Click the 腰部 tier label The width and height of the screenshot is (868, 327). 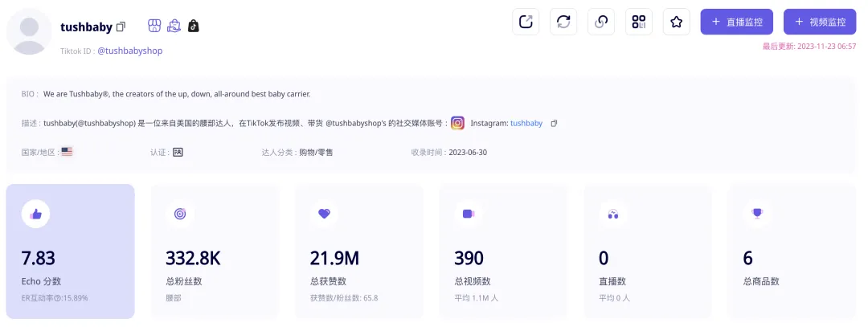[174, 298]
